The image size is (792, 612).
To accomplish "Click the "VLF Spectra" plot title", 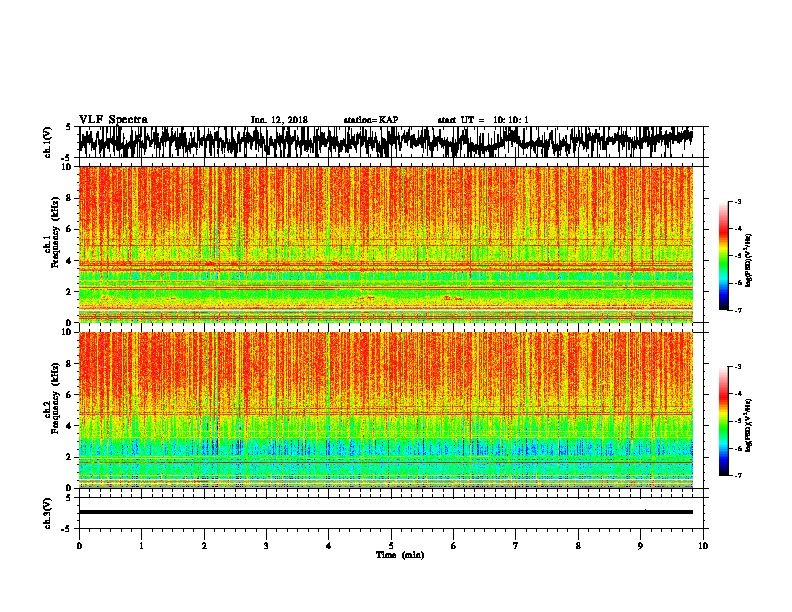I will [113, 120].
